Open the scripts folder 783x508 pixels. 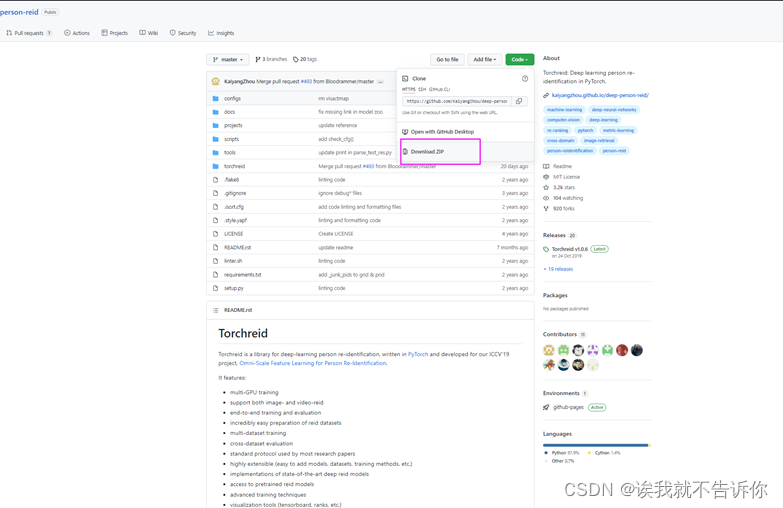click(231, 139)
